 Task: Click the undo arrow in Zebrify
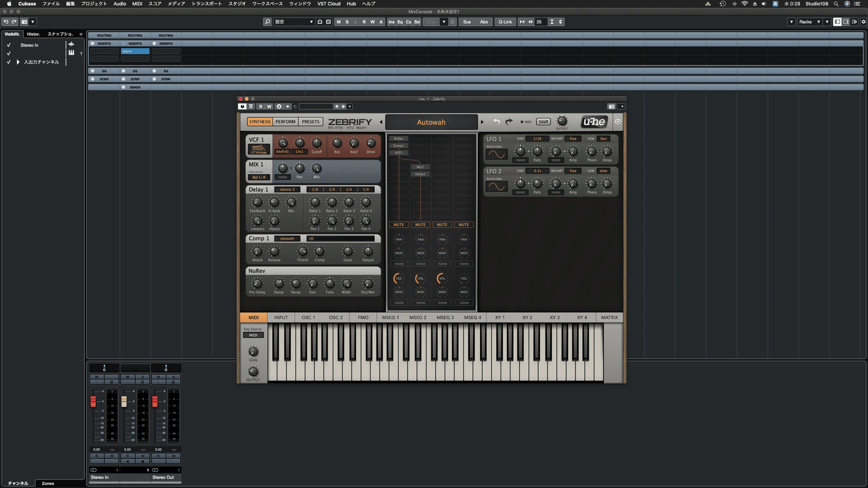tap(496, 122)
